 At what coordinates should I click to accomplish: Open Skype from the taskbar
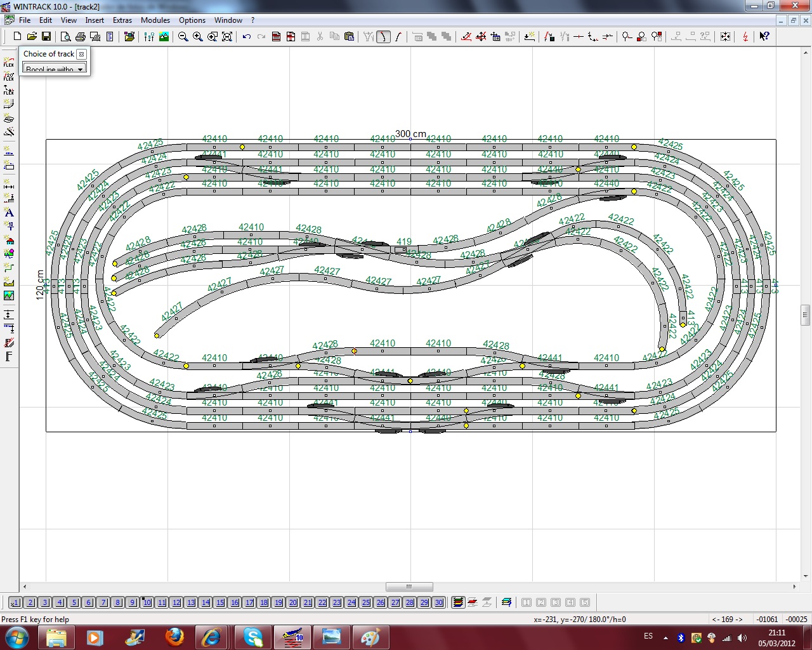[x=253, y=637]
